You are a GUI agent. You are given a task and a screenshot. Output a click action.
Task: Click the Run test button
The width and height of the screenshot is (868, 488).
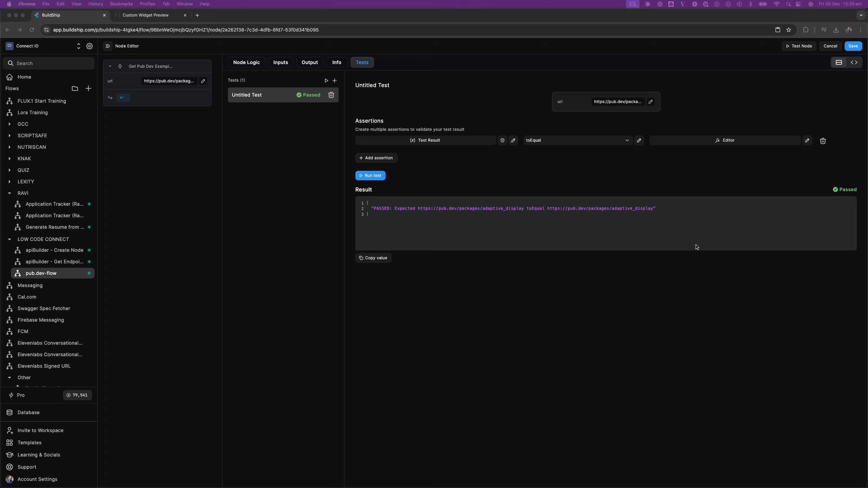(x=370, y=176)
